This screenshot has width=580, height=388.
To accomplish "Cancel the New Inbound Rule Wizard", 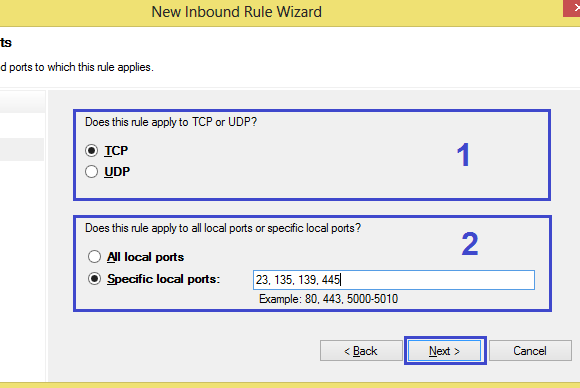I will (530, 351).
